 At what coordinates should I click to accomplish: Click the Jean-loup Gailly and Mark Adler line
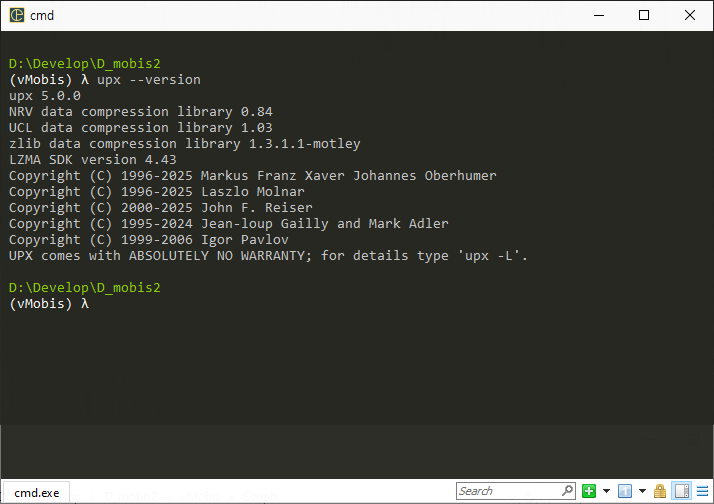coord(229,224)
